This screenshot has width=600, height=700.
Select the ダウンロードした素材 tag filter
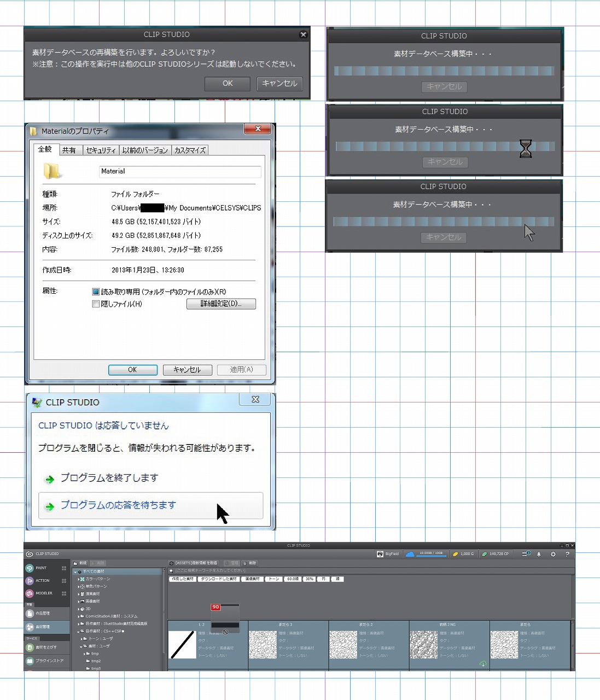[219, 579]
